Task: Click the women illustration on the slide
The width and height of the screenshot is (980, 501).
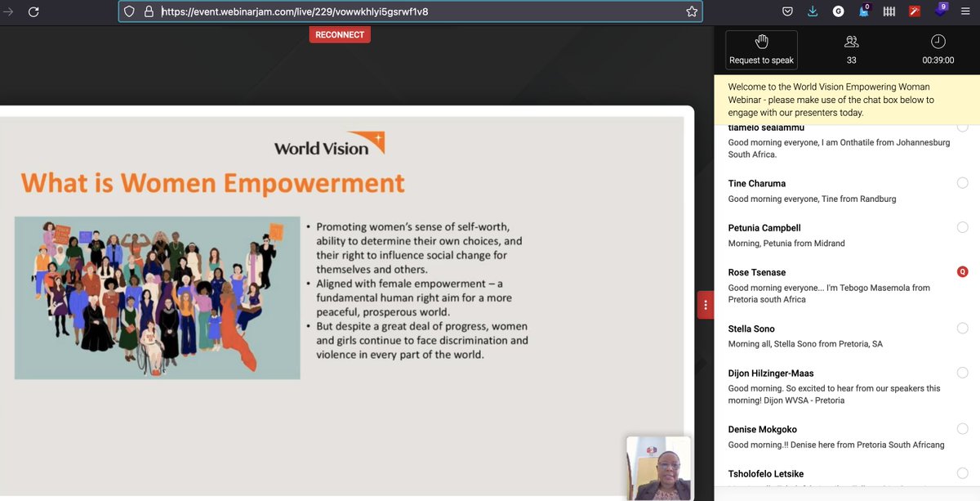Action: (x=157, y=297)
